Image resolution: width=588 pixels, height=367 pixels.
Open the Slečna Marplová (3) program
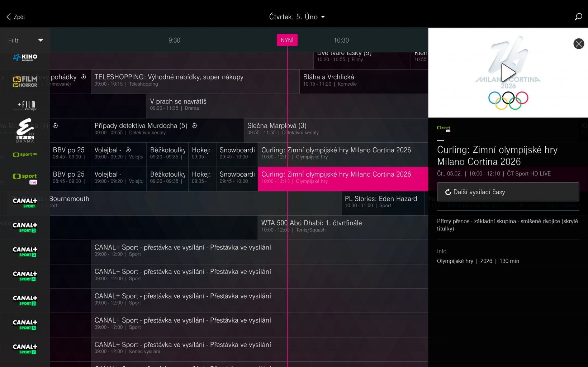[277, 128]
